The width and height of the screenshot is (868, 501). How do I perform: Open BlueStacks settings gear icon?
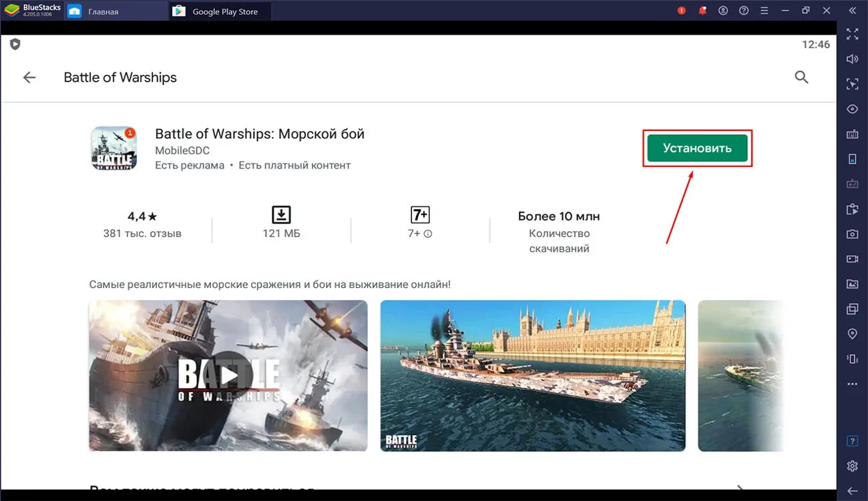point(852,466)
